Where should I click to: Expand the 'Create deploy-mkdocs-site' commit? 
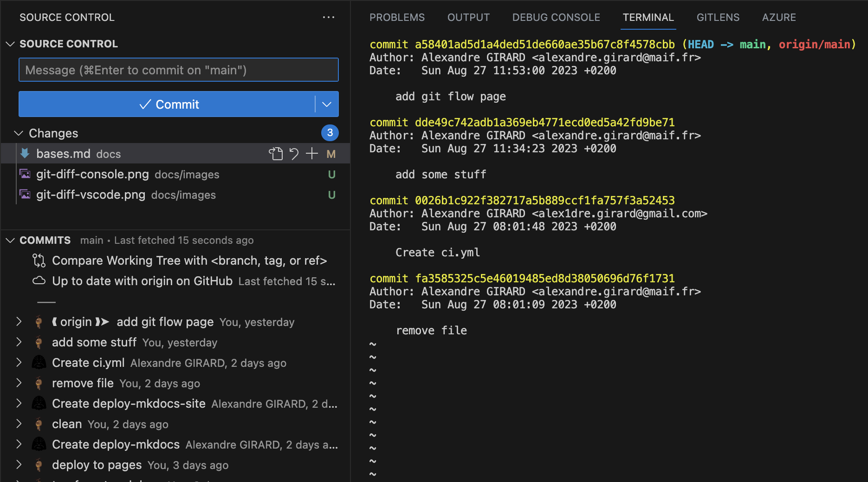pyautogui.click(x=19, y=403)
